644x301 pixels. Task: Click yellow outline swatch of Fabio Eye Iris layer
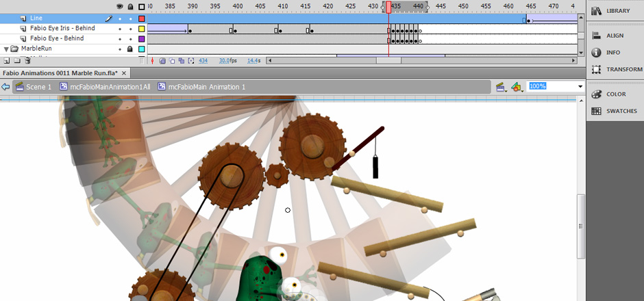coord(142,29)
